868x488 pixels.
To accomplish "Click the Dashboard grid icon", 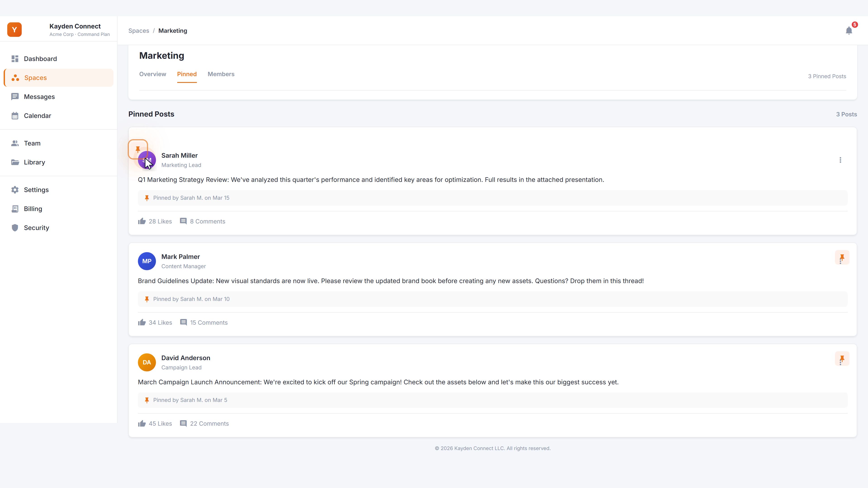I will [15, 59].
